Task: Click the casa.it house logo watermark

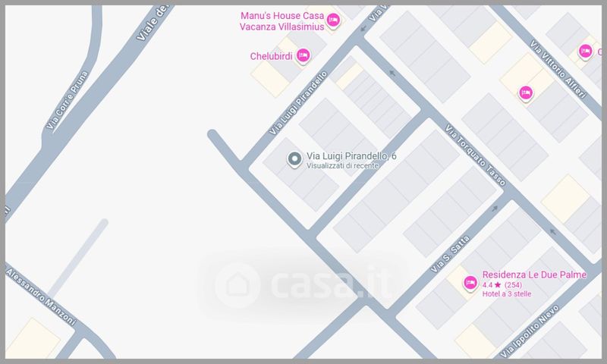Action: click(237, 285)
